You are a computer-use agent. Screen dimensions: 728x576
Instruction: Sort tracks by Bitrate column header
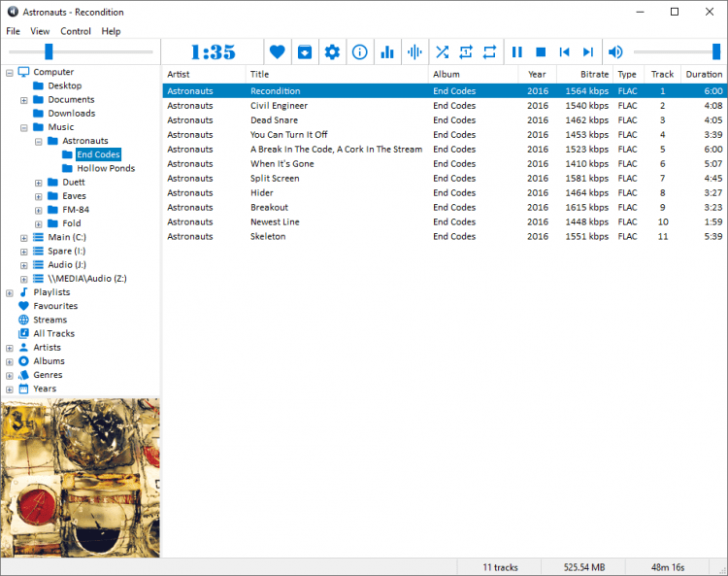click(x=594, y=74)
